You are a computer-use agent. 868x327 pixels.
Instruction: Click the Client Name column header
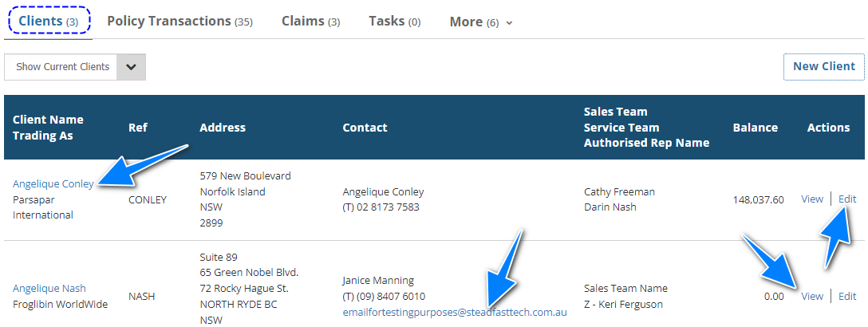point(48,120)
